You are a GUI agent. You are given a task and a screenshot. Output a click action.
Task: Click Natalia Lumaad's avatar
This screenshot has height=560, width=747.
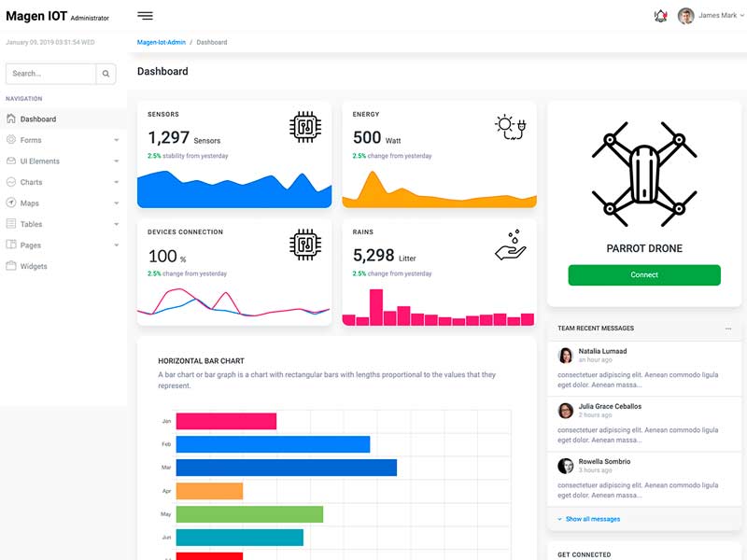(566, 356)
